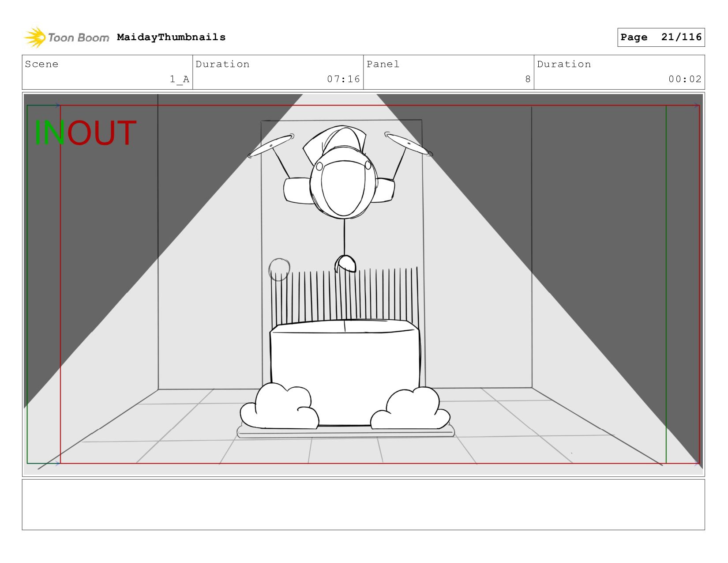The height and width of the screenshot is (563, 728).
Task: Click the panel number 8
Action: tap(528, 79)
